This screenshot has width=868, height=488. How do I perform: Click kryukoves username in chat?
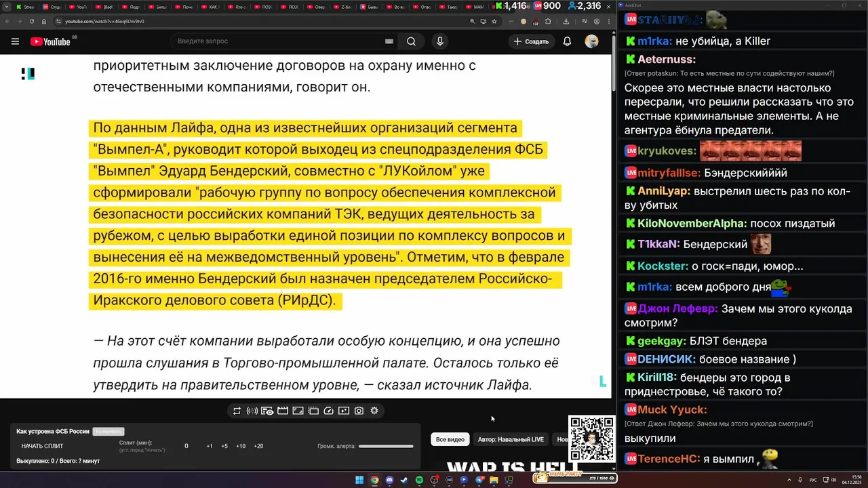pyautogui.click(x=667, y=150)
